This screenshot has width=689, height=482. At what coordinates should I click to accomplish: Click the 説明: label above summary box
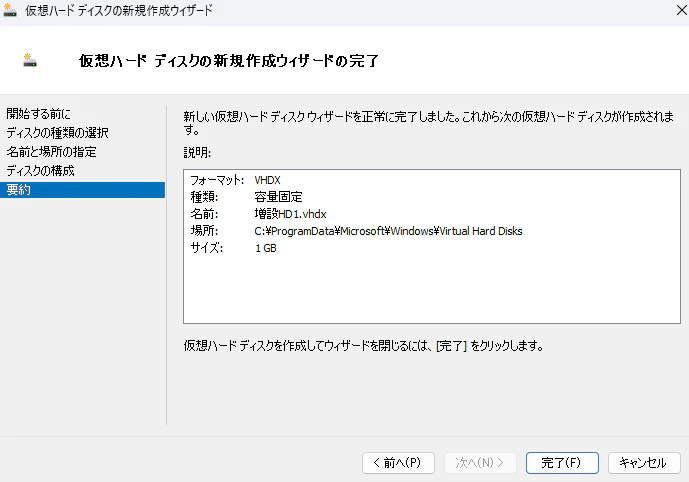(x=197, y=153)
